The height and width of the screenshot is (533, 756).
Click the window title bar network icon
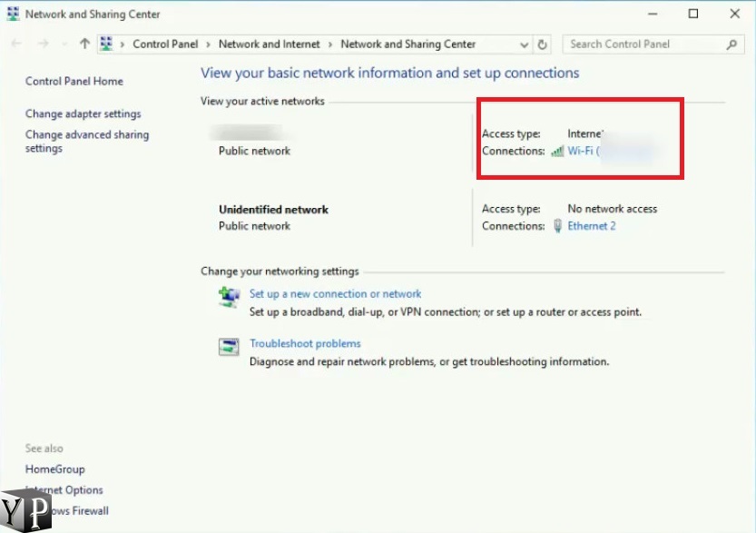click(x=13, y=14)
